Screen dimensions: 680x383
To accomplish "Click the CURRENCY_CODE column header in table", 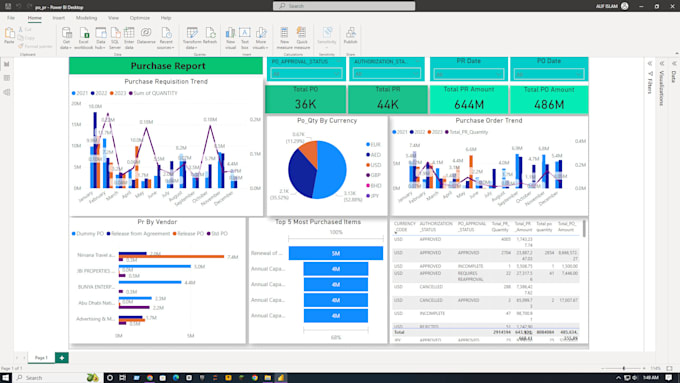I will tap(405, 227).
